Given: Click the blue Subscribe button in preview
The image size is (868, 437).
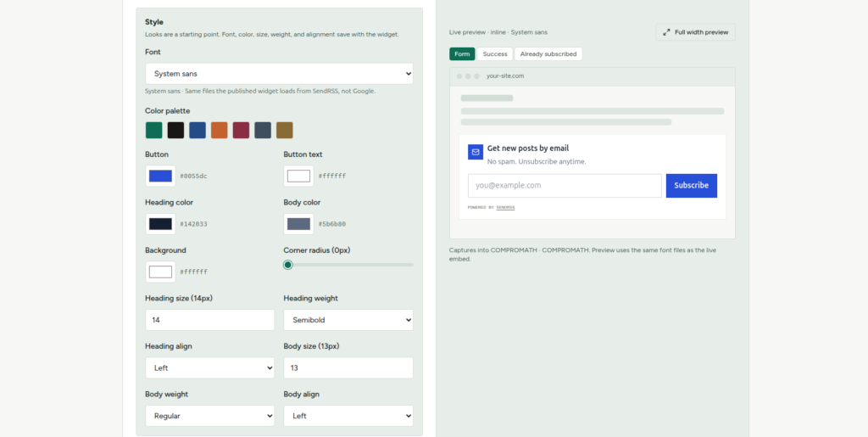Looking at the screenshot, I should tap(692, 186).
